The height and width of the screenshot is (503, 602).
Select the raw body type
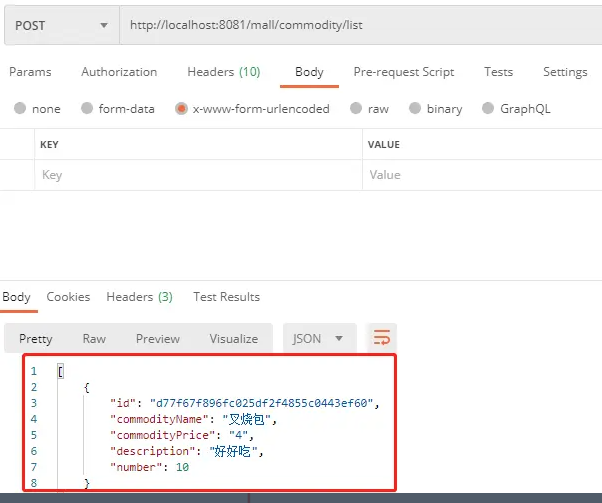pyautogui.click(x=356, y=108)
